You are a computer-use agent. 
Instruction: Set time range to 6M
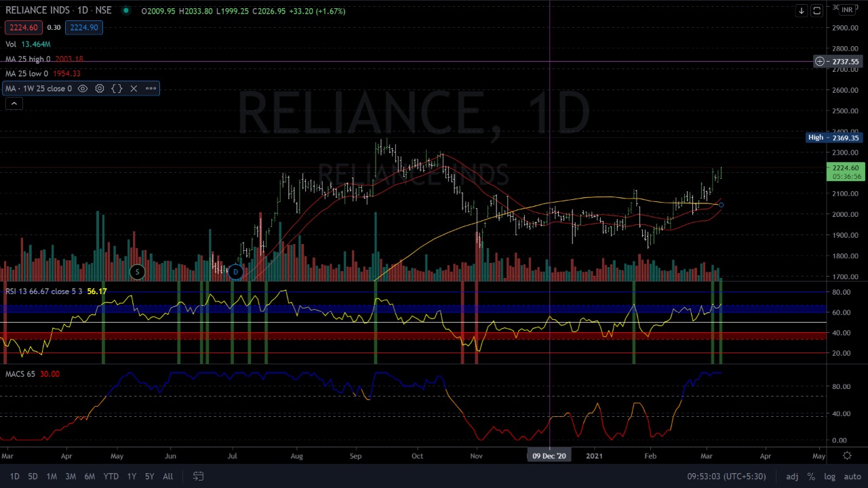coord(90,476)
